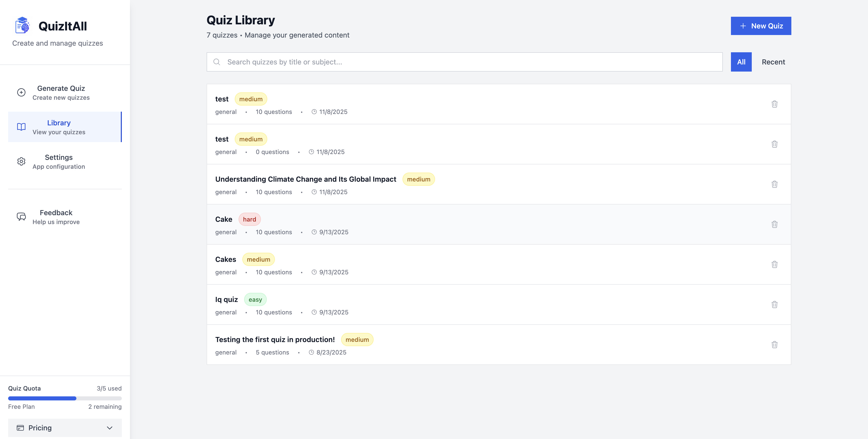Delete the "Cake" quiz via the trash icon
The image size is (868, 439).
coord(775,224)
